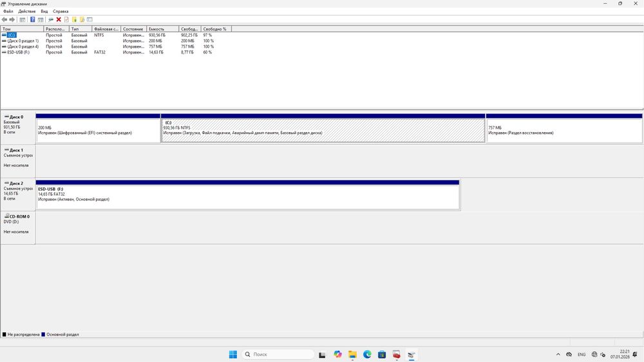Open Microsoft Edge from the taskbar
The image size is (644, 362).
click(367, 354)
